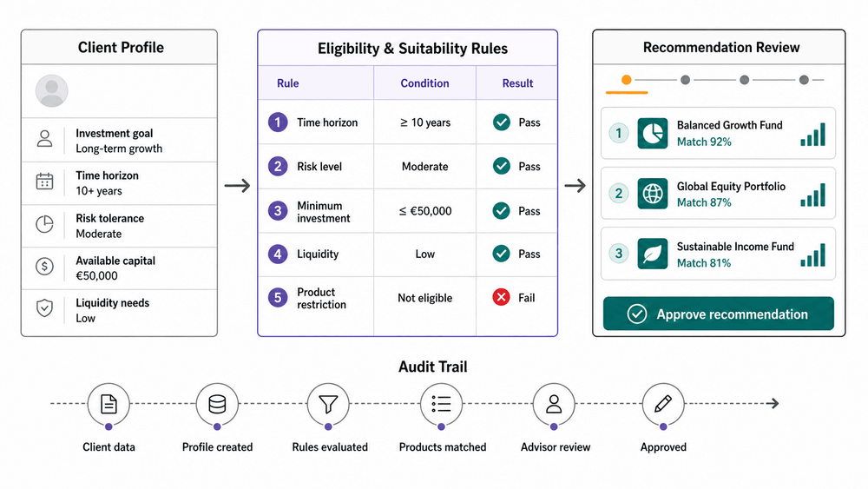The image size is (868, 489).
Task: Click the '≥ 10 years' condition cell
Action: pyautogui.click(x=425, y=122)
